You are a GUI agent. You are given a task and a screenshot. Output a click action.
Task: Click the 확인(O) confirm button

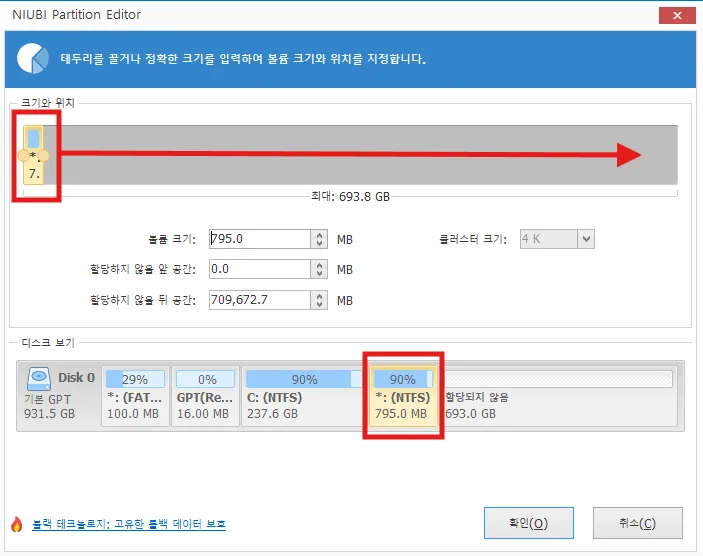tap(529, 523)
